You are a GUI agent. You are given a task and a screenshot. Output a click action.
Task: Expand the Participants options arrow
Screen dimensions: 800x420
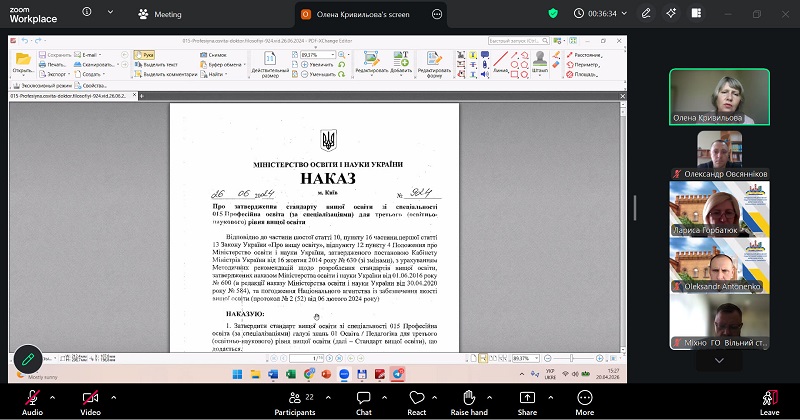tap(327, 397)
